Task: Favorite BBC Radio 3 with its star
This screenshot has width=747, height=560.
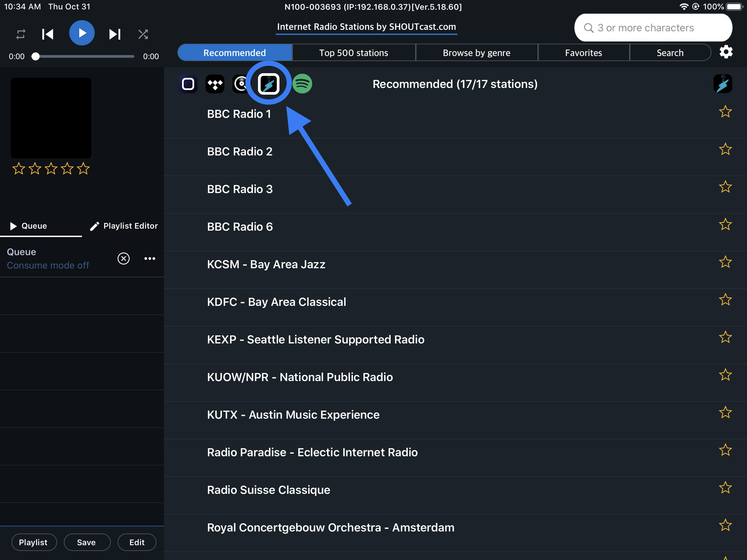Action: coord(725,187)
